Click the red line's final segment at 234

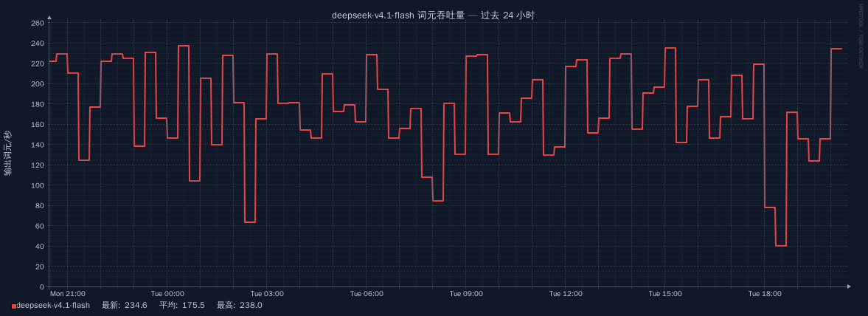pos(836,49)
